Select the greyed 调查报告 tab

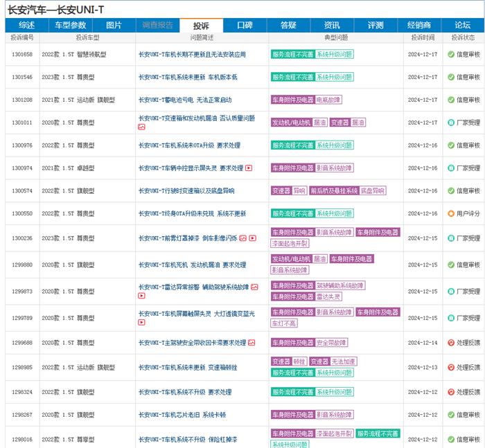[x=157, y=26]
